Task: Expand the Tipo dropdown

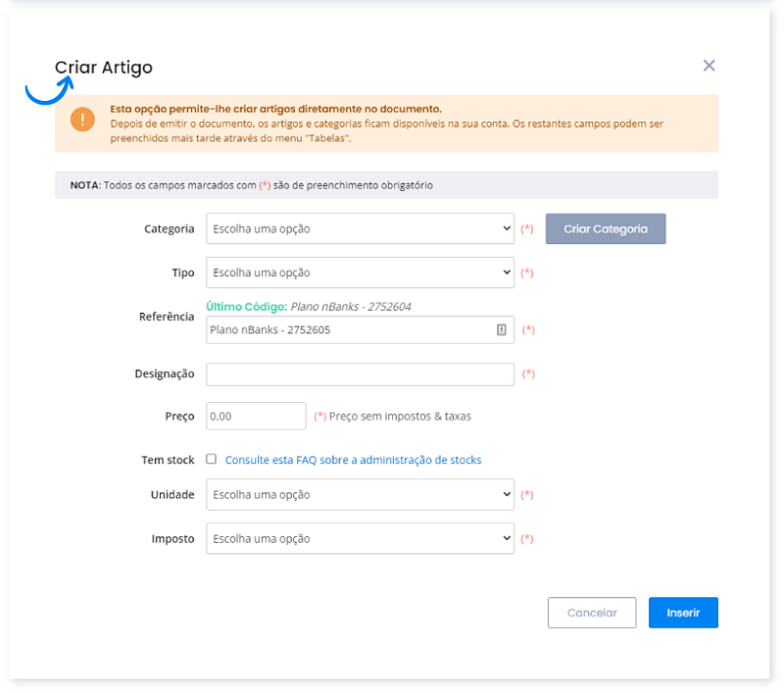Action: (360, 272)
